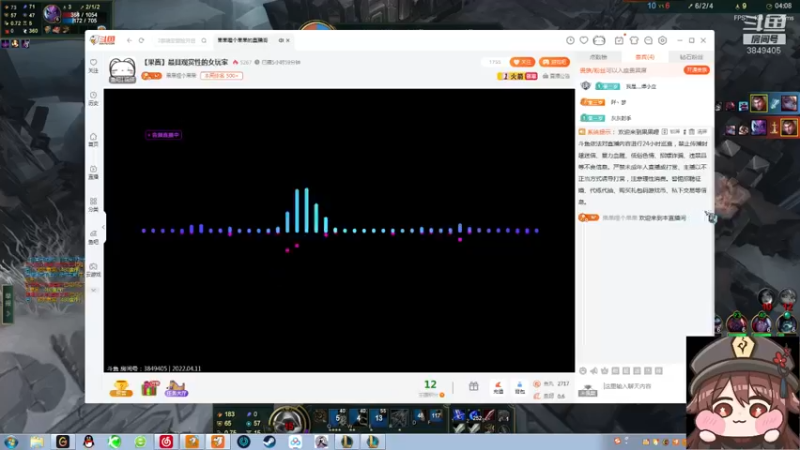Open 历史 history in left sidebar
This screenshot has width=800, height=450.
click(93, 98)
